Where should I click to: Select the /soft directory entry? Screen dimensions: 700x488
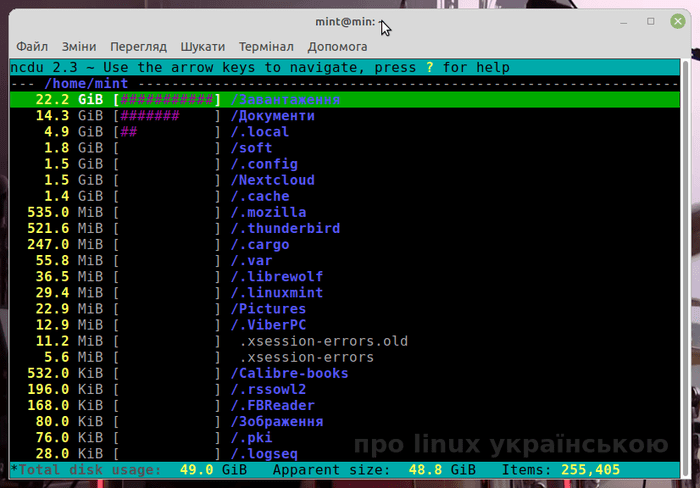345,148
